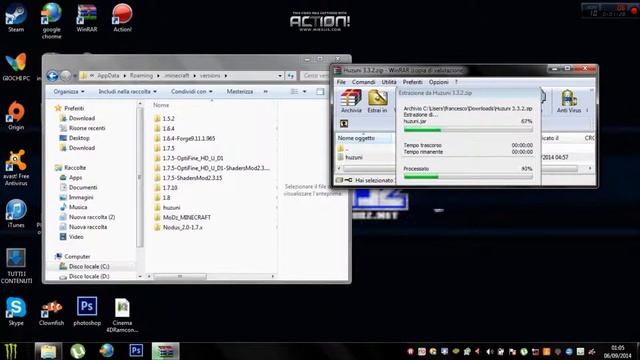Open the photoshop desktop shortcut
This screenshot has height=360, width=640.
(x=87, y=311)
